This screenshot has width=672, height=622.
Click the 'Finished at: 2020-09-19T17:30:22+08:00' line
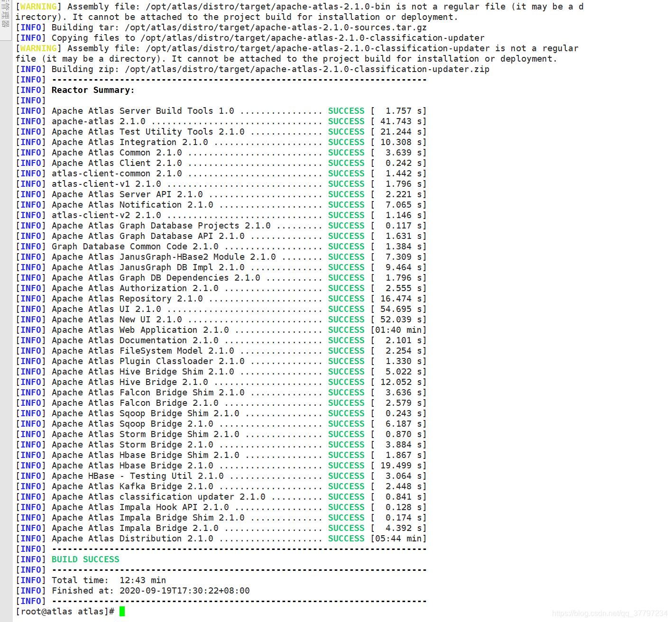(133, 591)
